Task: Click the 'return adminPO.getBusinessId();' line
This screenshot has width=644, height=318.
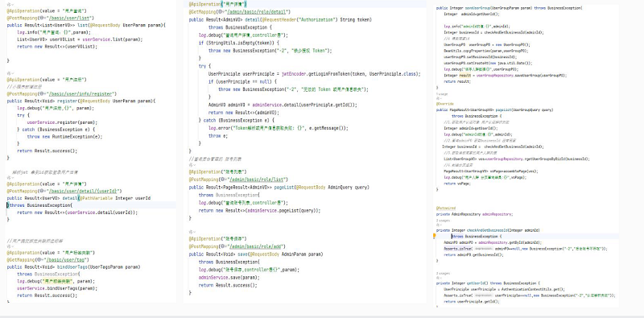Action: [473, 254]
